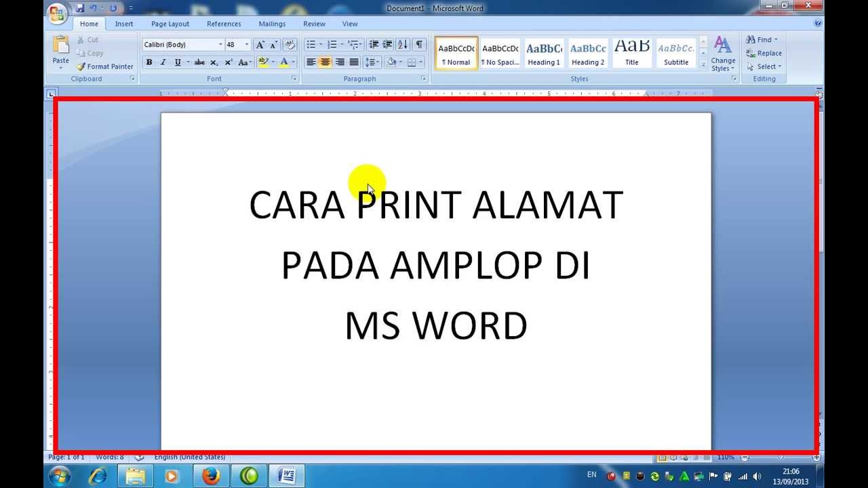Screen dimensions: 868x488
Task: Clear all text formatting
Action: tap(290, 45)
